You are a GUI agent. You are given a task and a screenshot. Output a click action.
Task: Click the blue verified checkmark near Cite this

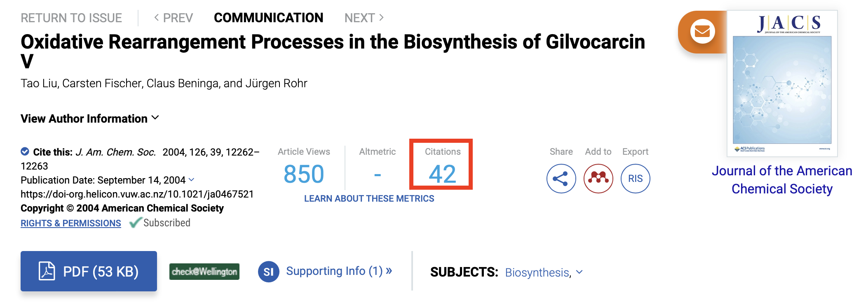tap(25, 151)
